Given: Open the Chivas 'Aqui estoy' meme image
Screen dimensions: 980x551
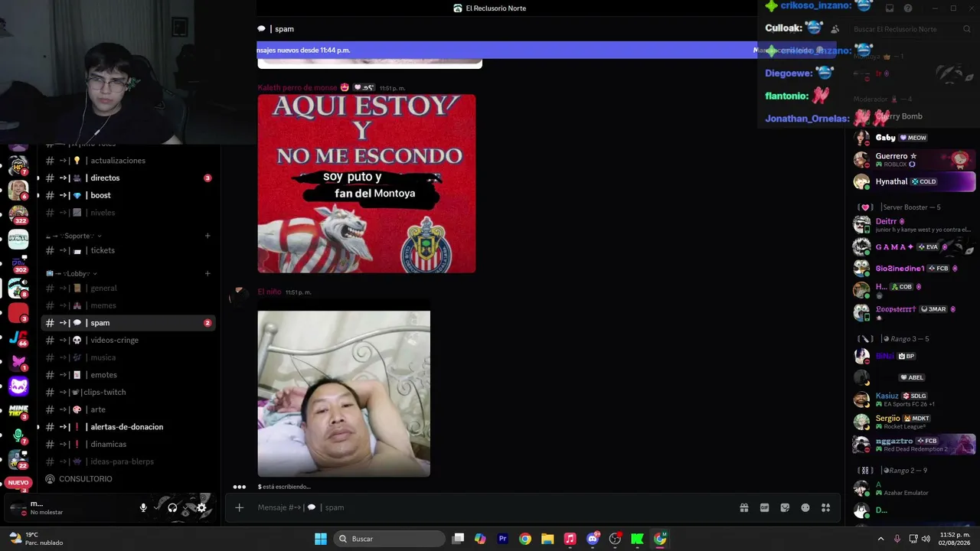Looking at the screenshot, I should [x=367, y=184].
